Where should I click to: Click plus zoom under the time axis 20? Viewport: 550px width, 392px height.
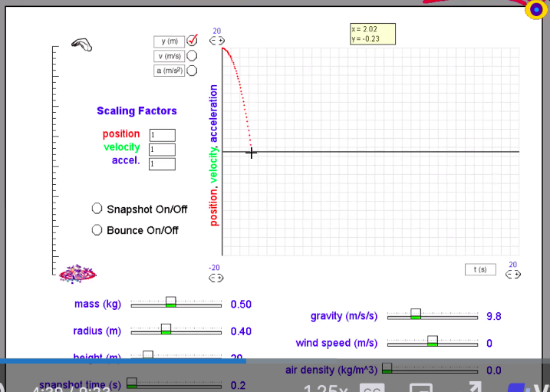[x=517, y=275]
